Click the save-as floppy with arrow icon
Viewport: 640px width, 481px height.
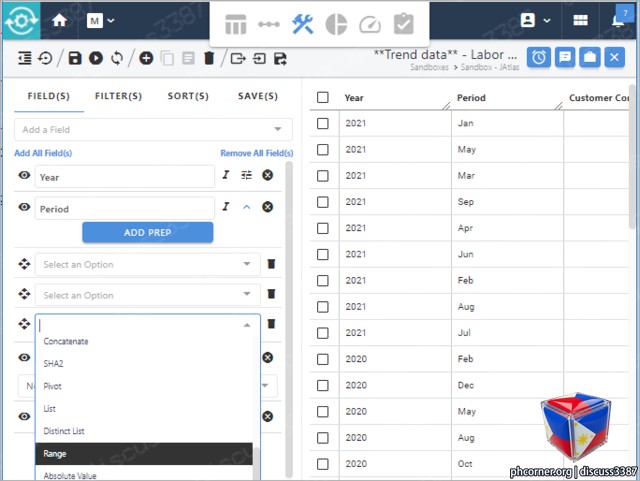coord(280,58)
